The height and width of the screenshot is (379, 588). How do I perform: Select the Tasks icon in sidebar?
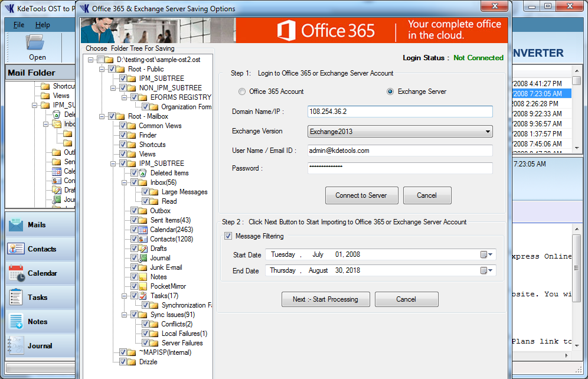coord(16,298)
